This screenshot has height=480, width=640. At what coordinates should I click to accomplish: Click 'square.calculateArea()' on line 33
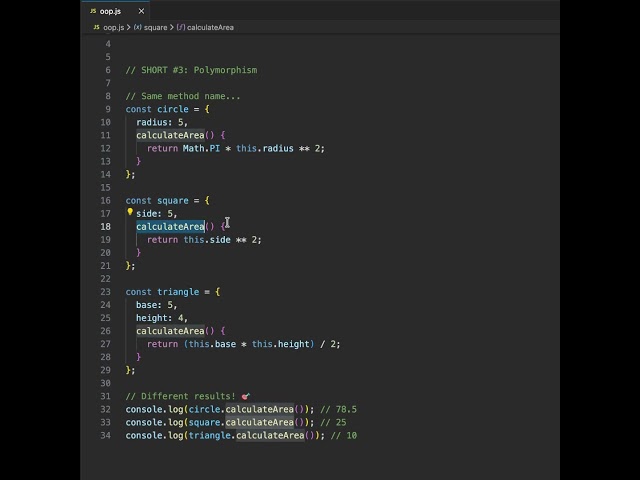coord(247,422)
